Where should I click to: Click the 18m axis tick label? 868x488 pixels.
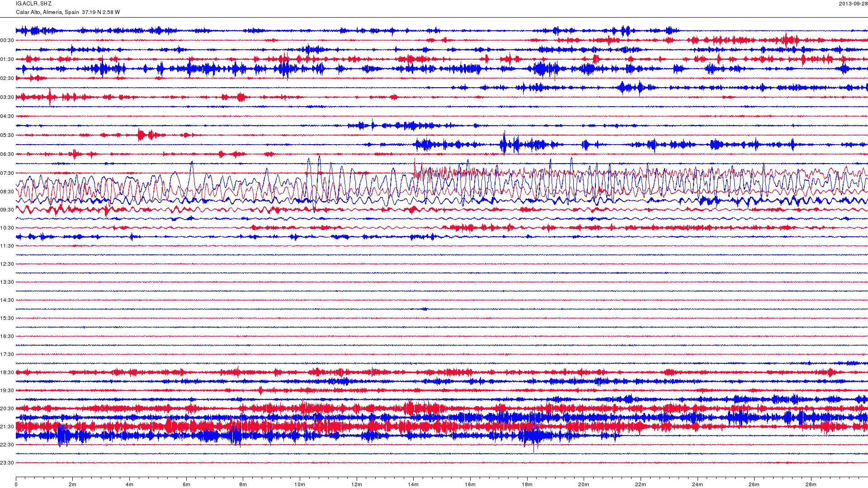tap(527, 485)
